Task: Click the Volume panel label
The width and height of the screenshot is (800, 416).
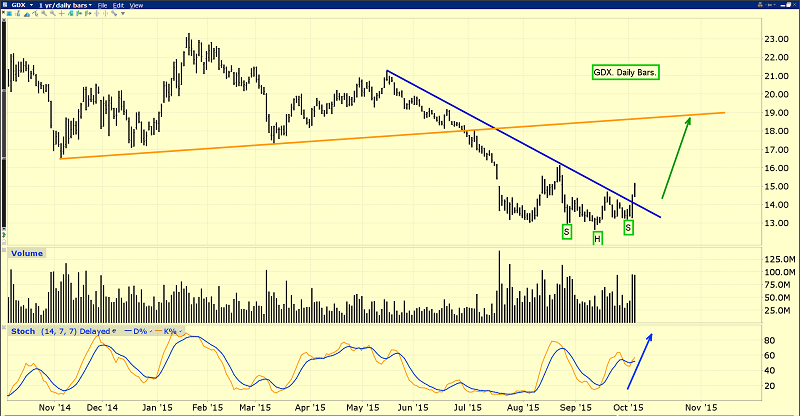Action: point(28,254)
